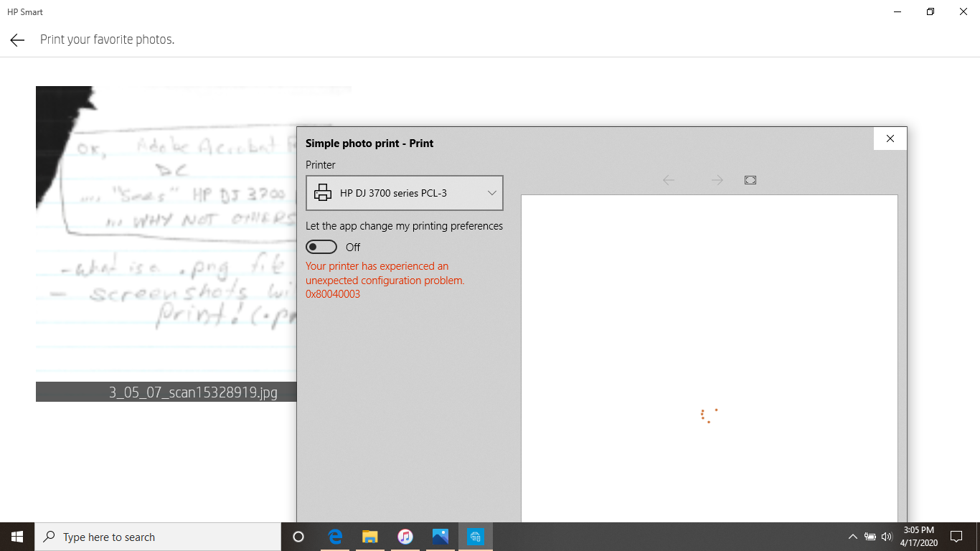Viewport: 980px width, 551px height.
Task: Go to next preview page arrow
Action: (717, 180)
